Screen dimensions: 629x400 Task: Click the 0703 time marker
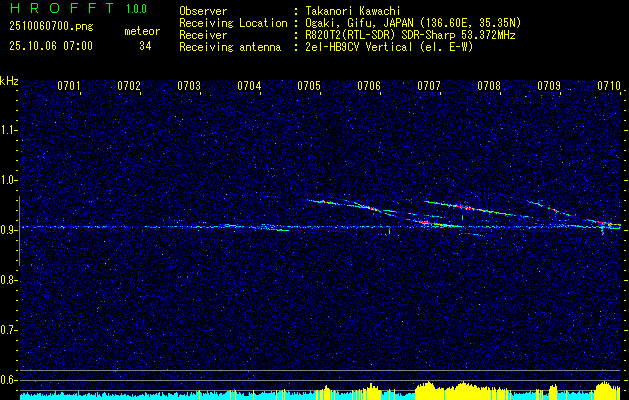tap(189, 85)
